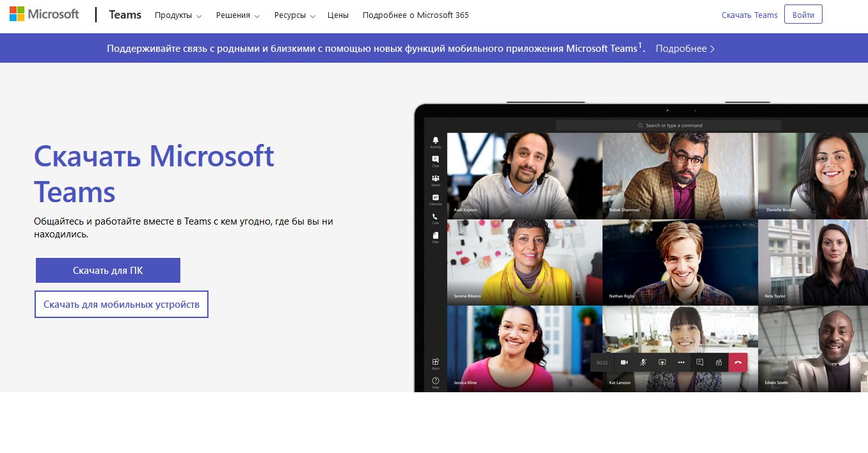Click the Microsoft logo in the header
868x453 pixels.
(x=44, y=15)
